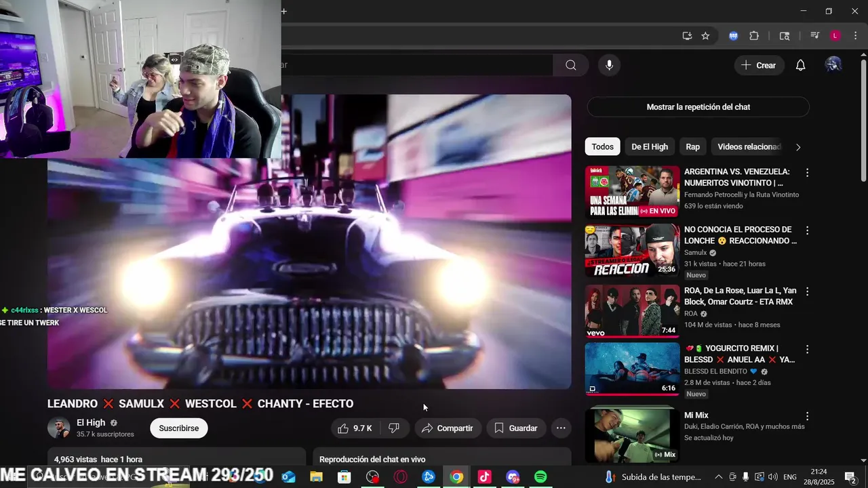Open the ENG language switcher
868x488 pixels.
(790, 477)
